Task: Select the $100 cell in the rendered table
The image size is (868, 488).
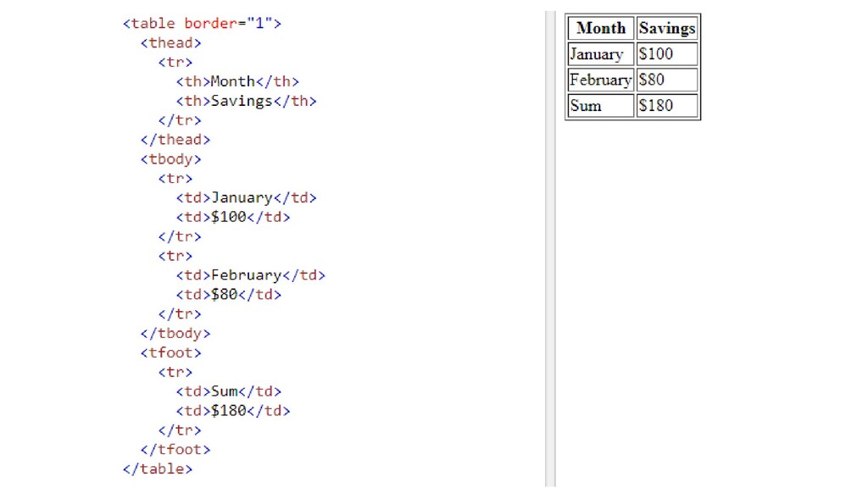Action: point(667,53)
